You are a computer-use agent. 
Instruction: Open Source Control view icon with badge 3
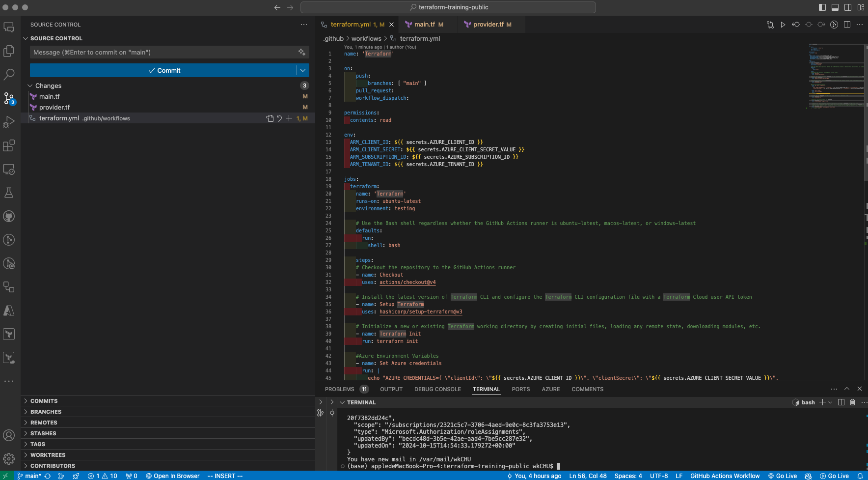click(9, 98)
